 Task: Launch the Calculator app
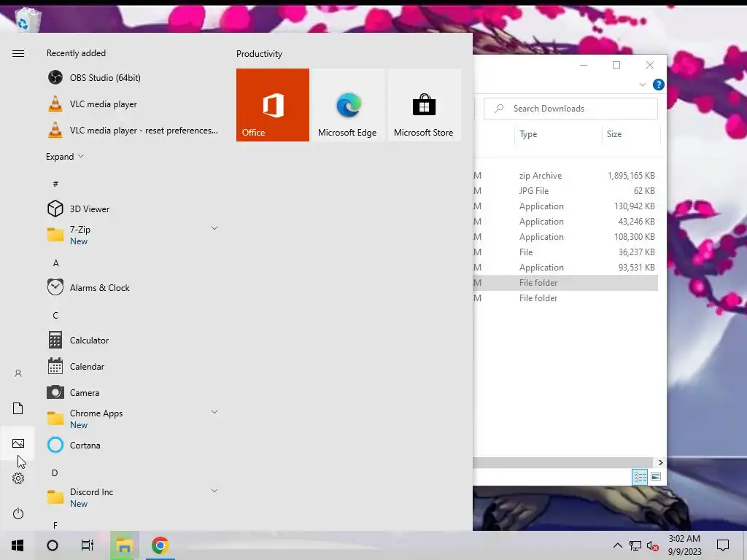pyautogui.click(x=133, y=340)
